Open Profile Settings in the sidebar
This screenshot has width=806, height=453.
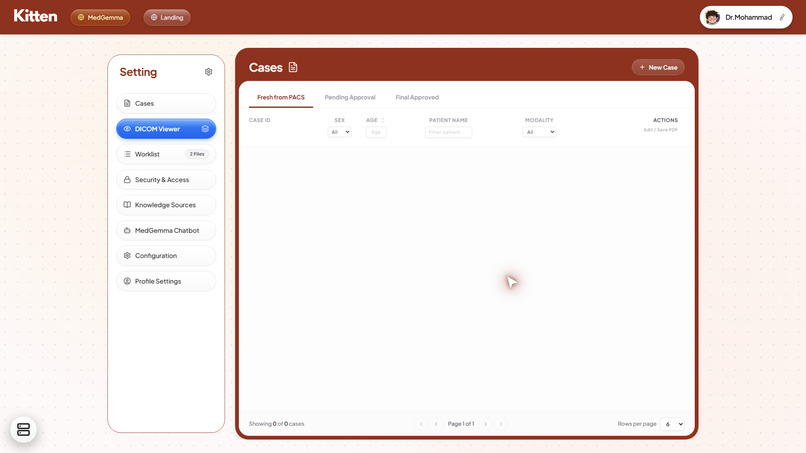pos(166,281)
